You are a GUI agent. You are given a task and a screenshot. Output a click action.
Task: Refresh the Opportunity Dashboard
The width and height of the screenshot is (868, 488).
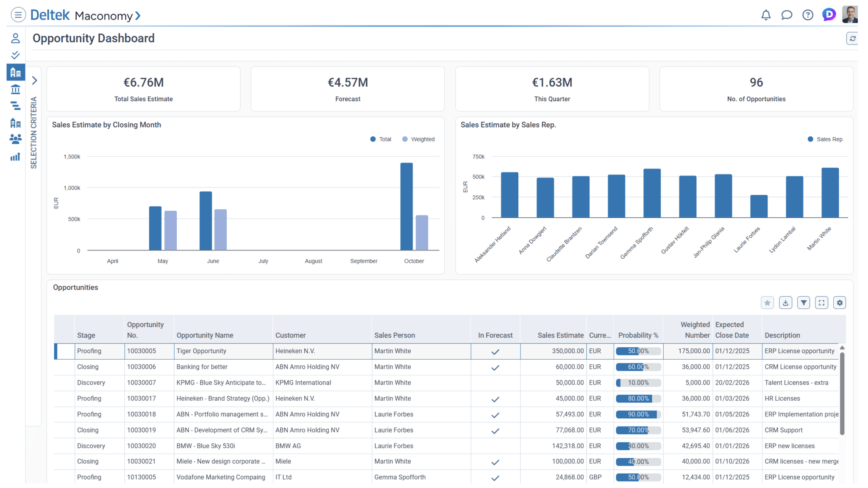click(852, 39)
